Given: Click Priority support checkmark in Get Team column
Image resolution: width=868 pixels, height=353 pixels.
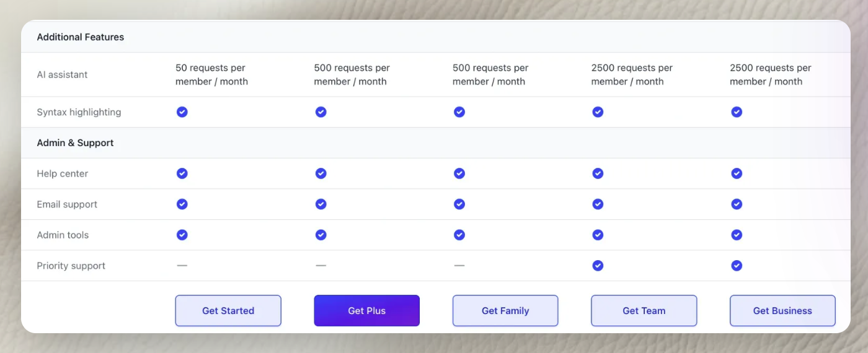Looking at the screenshot, I should click(598, 266).
